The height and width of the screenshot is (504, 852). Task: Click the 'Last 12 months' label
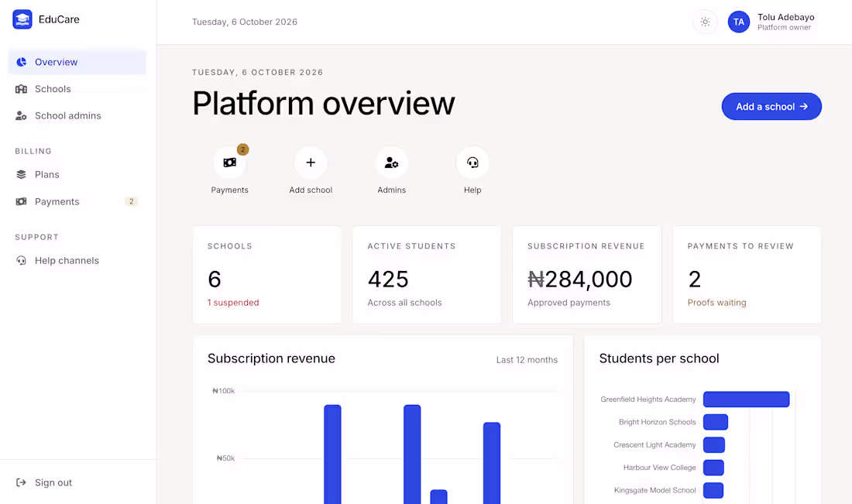pyautogui.click(x=527, y=359)
